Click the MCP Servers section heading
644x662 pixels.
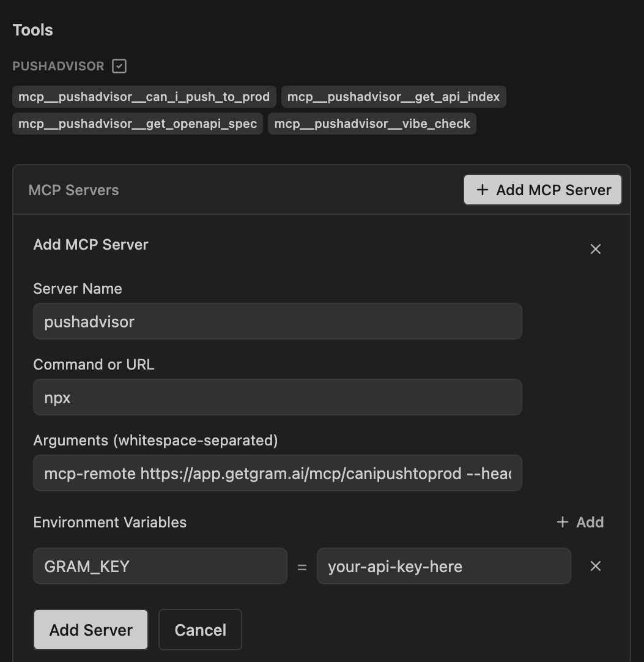[x=73, y=190]
